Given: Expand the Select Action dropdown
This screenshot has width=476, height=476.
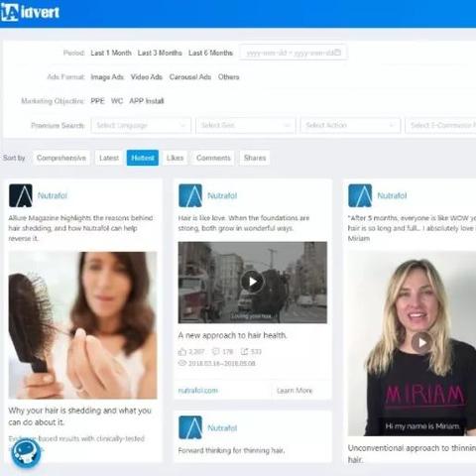Looking at the screenshot, I should point(350,125).
